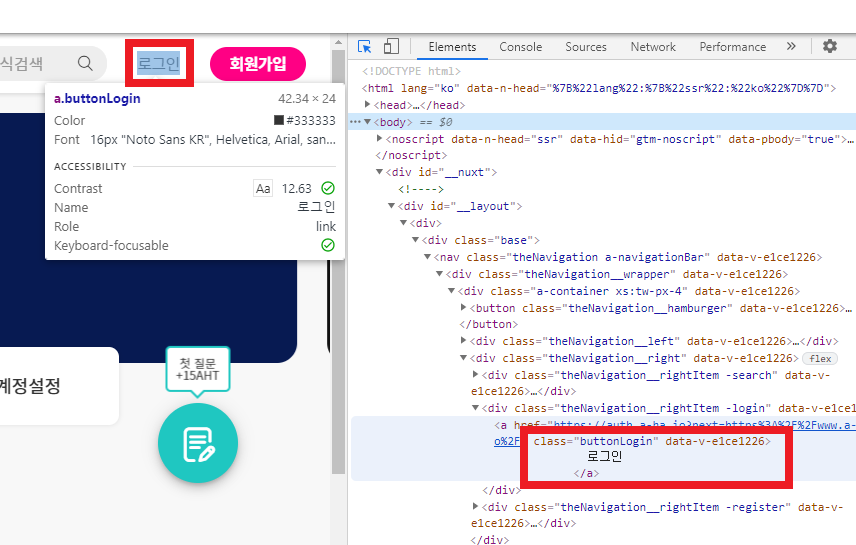Click a.buttonLogin tooltip title
Image resolution: width=856 pixels, height=545 pixels.
click(97, 99)
